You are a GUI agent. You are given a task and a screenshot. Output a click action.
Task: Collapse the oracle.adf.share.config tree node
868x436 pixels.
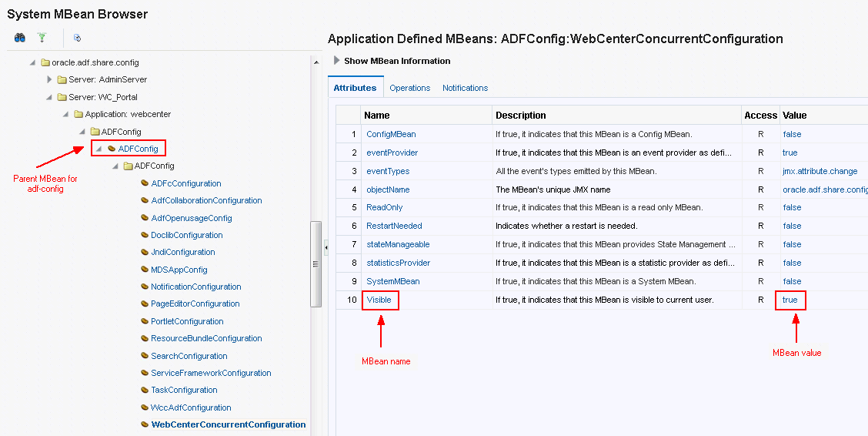[32, 62]
